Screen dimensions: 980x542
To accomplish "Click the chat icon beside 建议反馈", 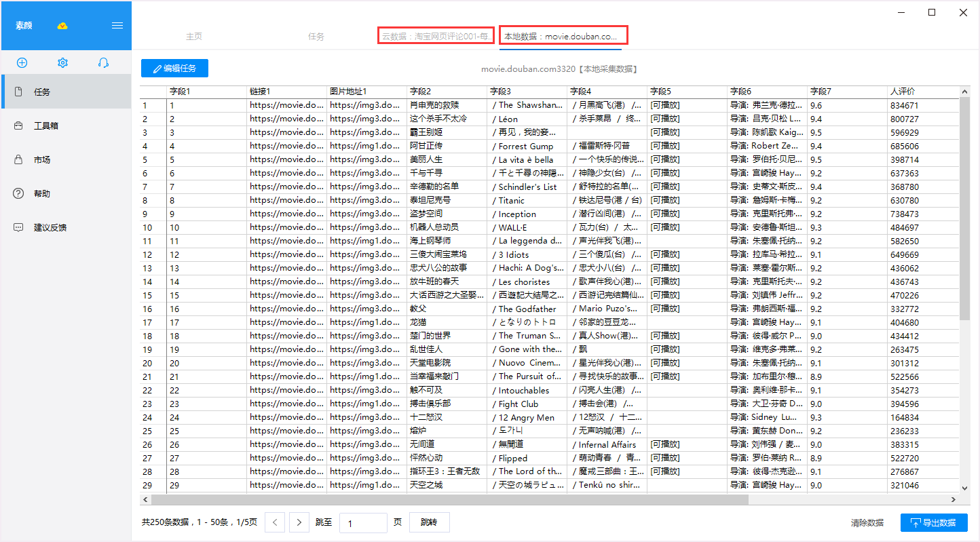I will click(x=19, y=227).
